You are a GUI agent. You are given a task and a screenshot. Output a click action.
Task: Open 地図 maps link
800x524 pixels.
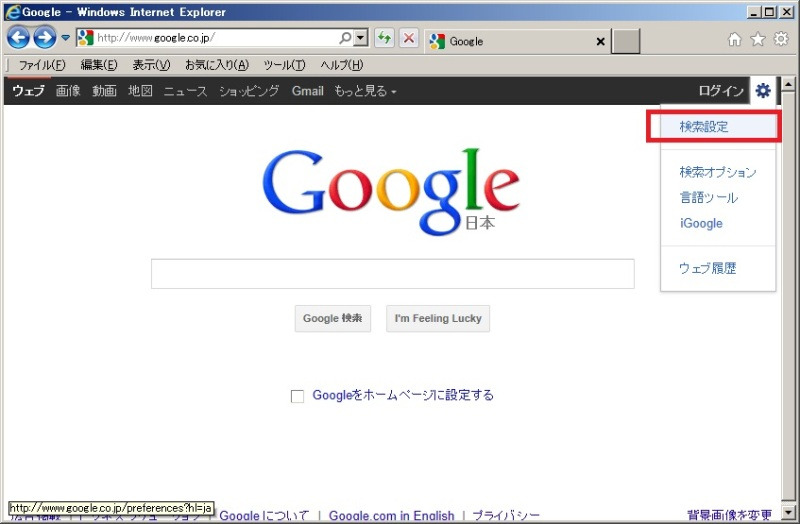coord(140,91)
